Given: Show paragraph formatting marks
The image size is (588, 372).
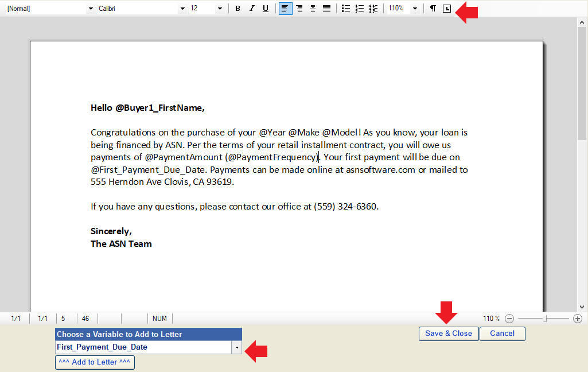Looking at the screenshot, I should coord(433,8).
